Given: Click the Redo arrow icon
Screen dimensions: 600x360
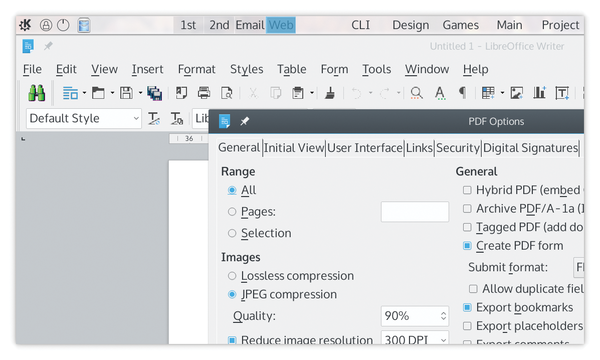Looking at the screenshot, I should point(385,93).
